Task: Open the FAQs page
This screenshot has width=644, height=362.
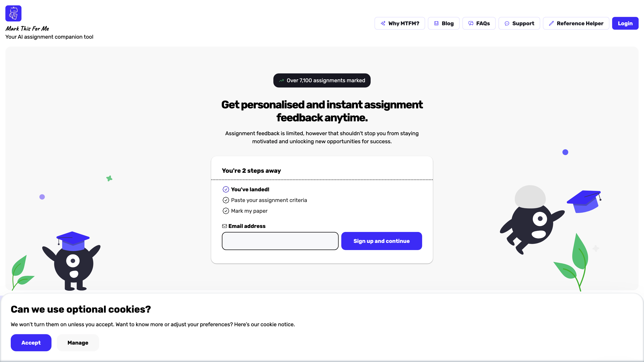Action: click(479, 23)
